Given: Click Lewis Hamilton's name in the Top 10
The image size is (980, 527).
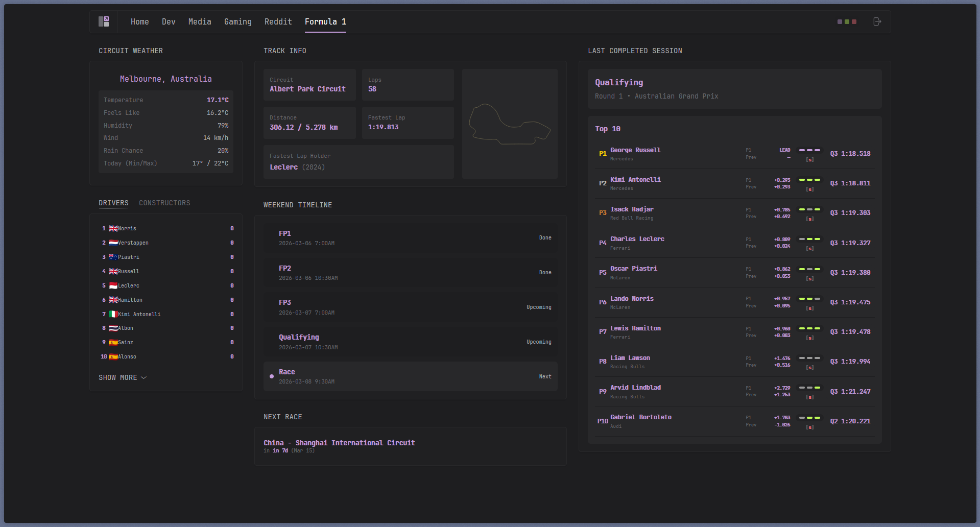Looking at the screenshot, I should [635, 328].
